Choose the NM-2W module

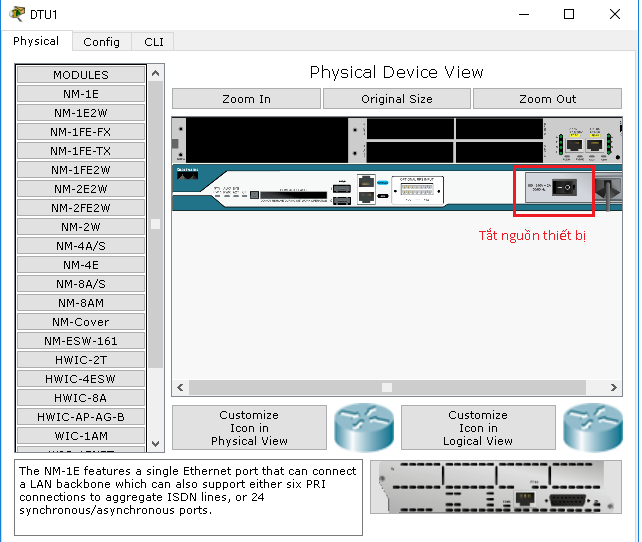81,227
